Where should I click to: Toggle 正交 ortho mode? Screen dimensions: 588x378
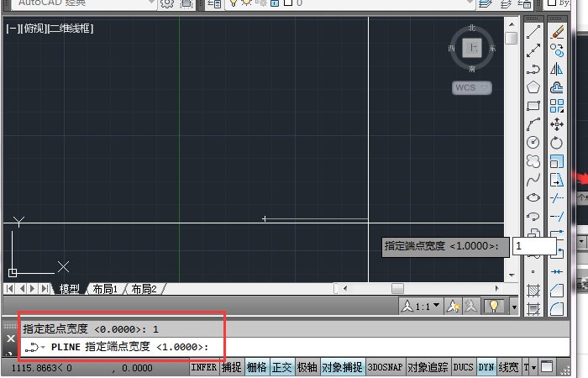click(x=282, y=367)
